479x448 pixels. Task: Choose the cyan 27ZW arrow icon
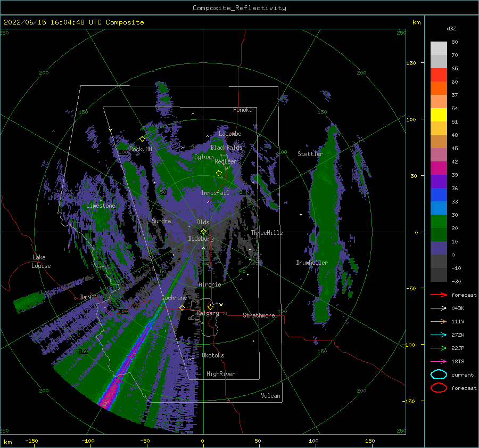tap(439, 335)
